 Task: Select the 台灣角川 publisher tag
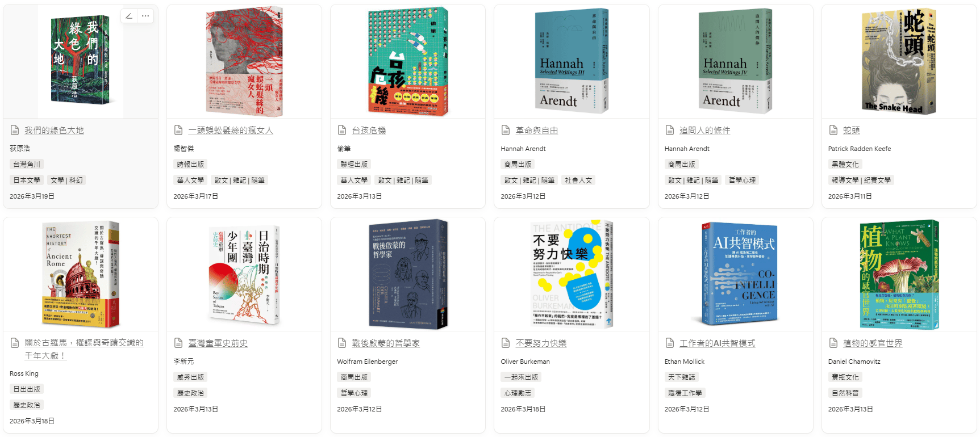pos(27,164)
